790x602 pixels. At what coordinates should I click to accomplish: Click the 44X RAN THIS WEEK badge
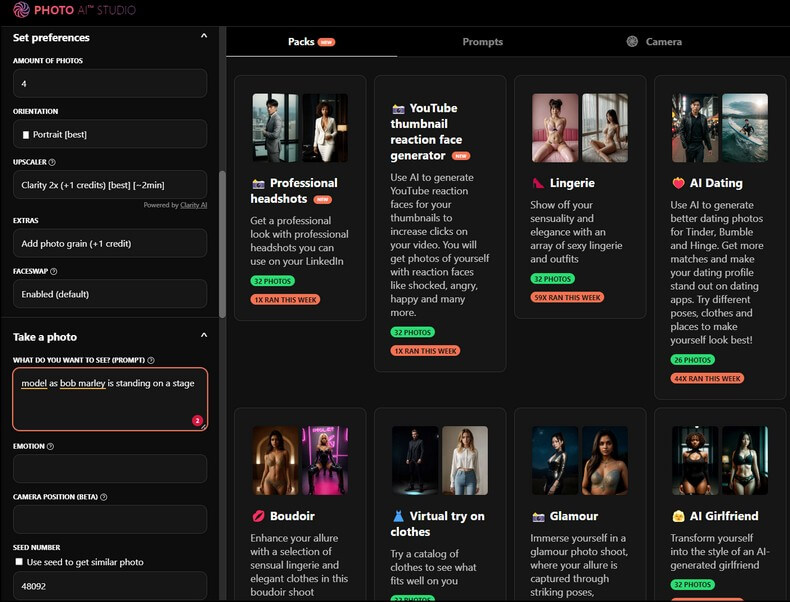tap(707, 378)
